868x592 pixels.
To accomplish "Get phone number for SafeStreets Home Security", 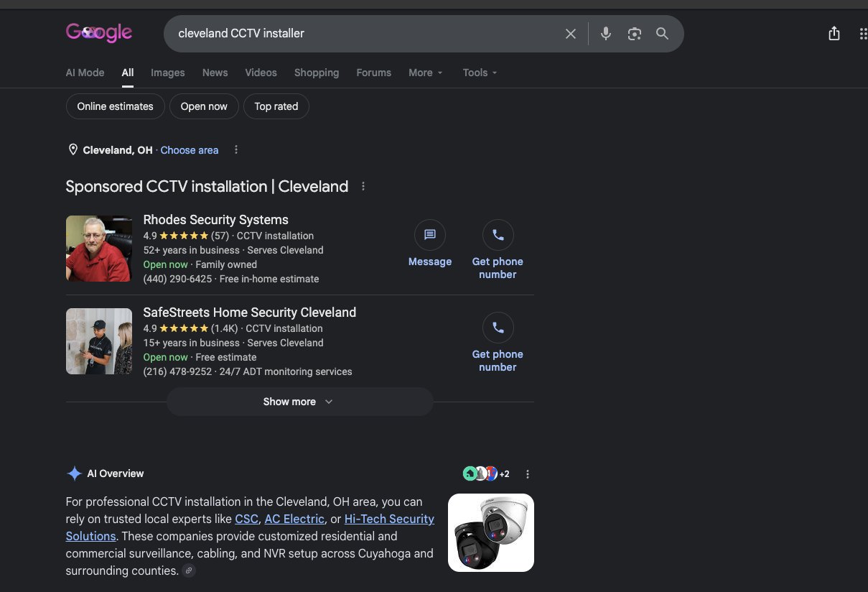I will (498, 343).
